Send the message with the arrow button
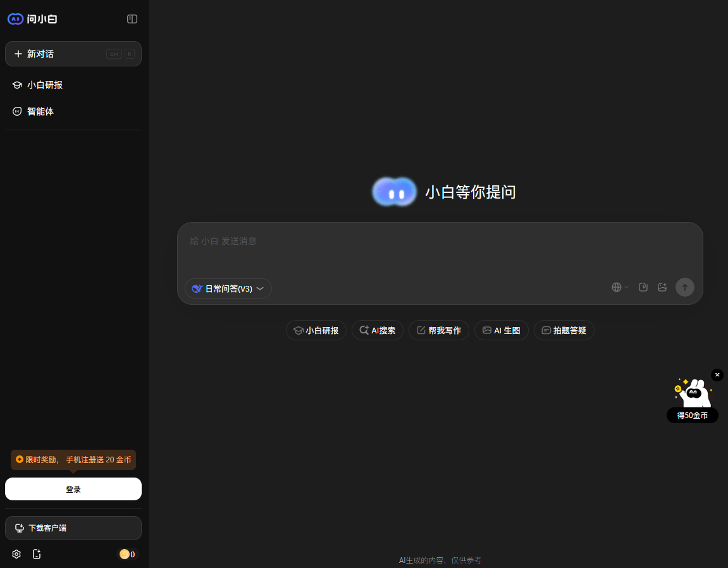The height and width of the screenshot is (568, 728). point(685,287)
